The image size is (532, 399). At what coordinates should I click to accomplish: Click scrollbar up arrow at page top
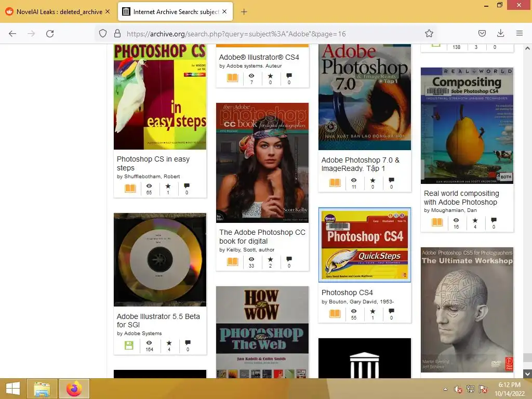tap(527, 48)
